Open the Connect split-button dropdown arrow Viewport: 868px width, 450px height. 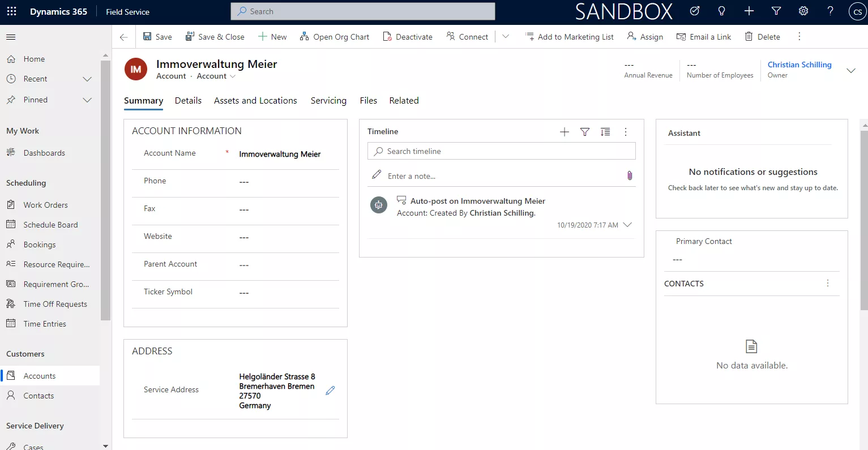(506, 37)
